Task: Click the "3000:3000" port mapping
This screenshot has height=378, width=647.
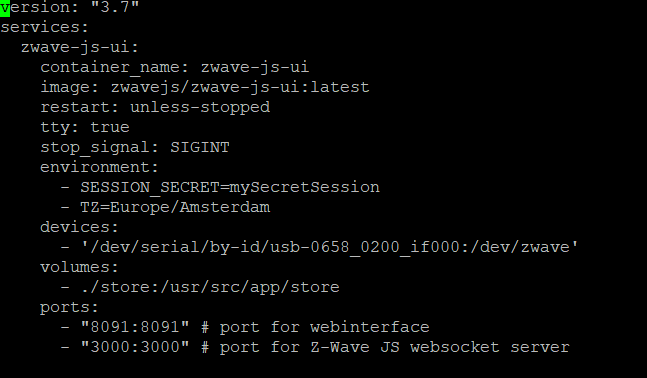Action: (135, 347)
